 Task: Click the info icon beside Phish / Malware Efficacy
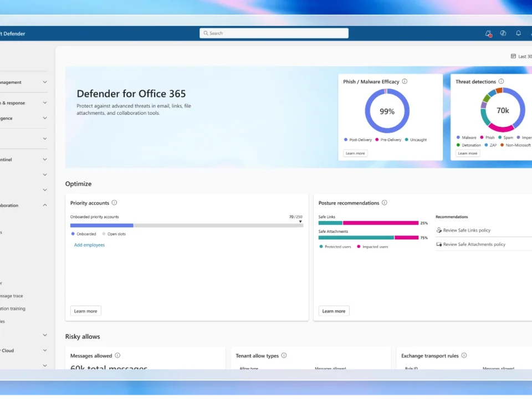tap(405, 81)
